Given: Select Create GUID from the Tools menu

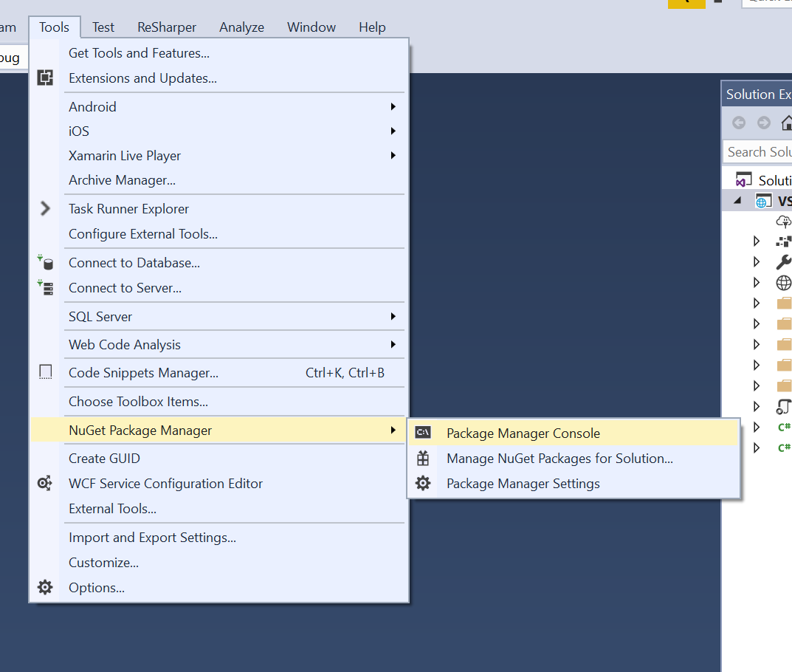Looking at the screenshot, I should coord(104,459).
